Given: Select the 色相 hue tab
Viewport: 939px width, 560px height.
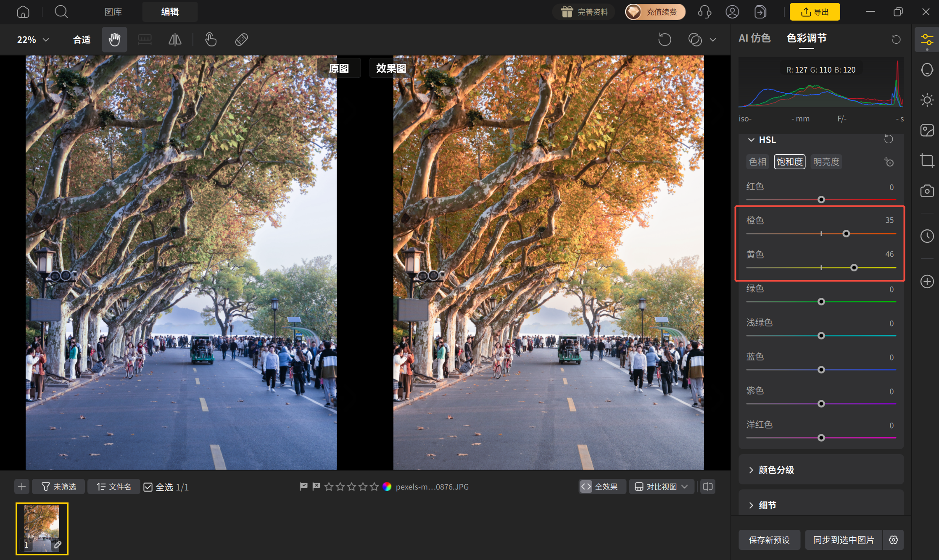Looking at the screenshot, I should click(757, 162).
